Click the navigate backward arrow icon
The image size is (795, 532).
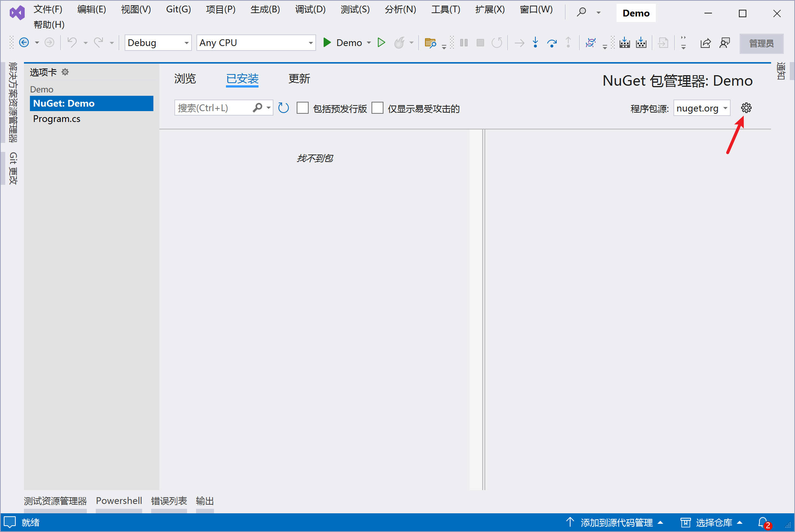(x=24, y=43)
